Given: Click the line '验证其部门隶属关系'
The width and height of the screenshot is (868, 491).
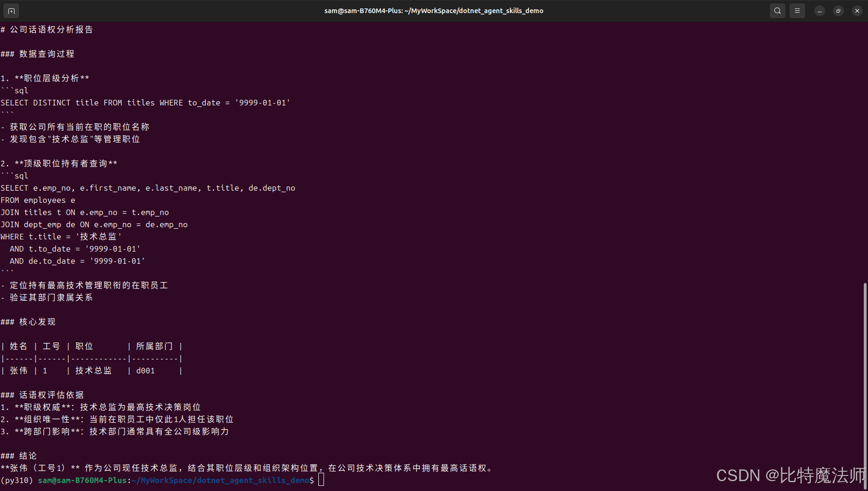Looking at the screenshot, I should [47, 298].
